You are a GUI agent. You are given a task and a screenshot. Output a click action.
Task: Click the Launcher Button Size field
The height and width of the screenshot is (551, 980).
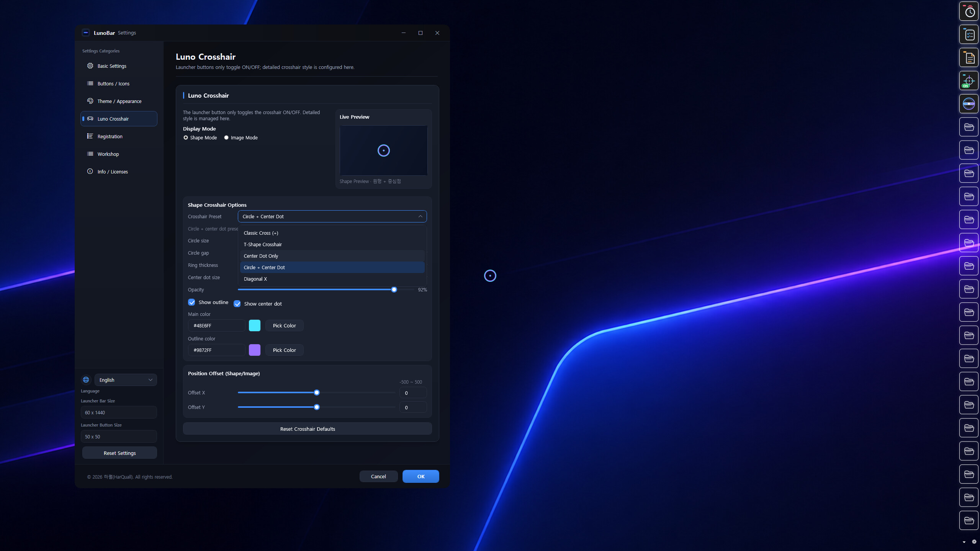(x=119, y=437)
